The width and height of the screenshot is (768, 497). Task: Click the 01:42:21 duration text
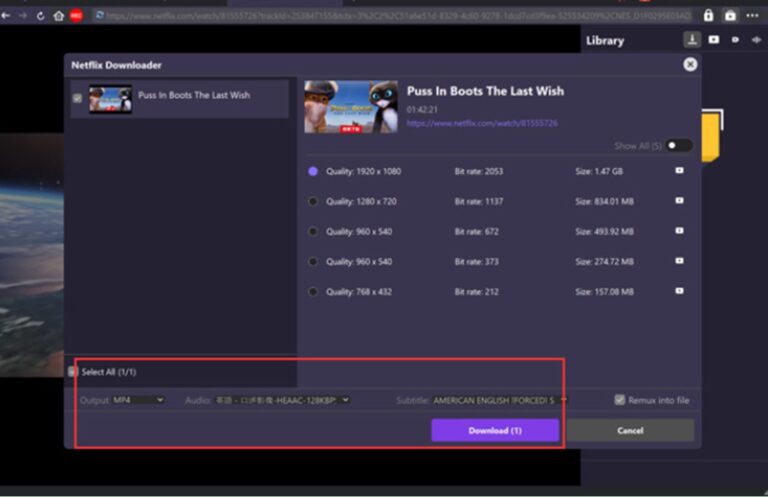(x=422, y=109)
